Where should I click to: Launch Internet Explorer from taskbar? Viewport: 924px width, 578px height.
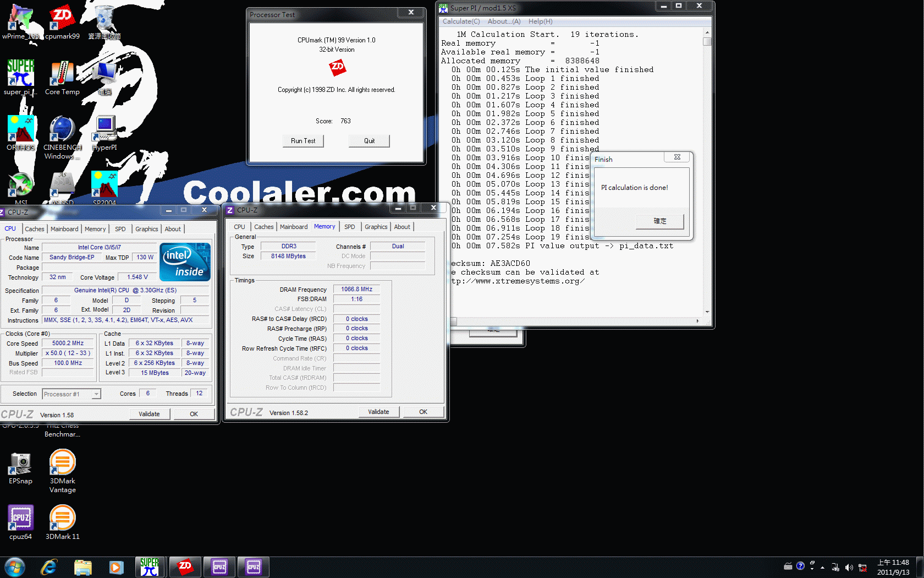pyautogui.click(x=48, y=567)
